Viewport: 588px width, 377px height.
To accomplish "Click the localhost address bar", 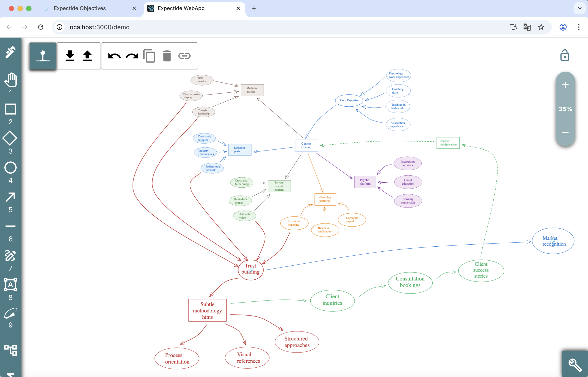I will pyautogui.click(x=99, y=27).
